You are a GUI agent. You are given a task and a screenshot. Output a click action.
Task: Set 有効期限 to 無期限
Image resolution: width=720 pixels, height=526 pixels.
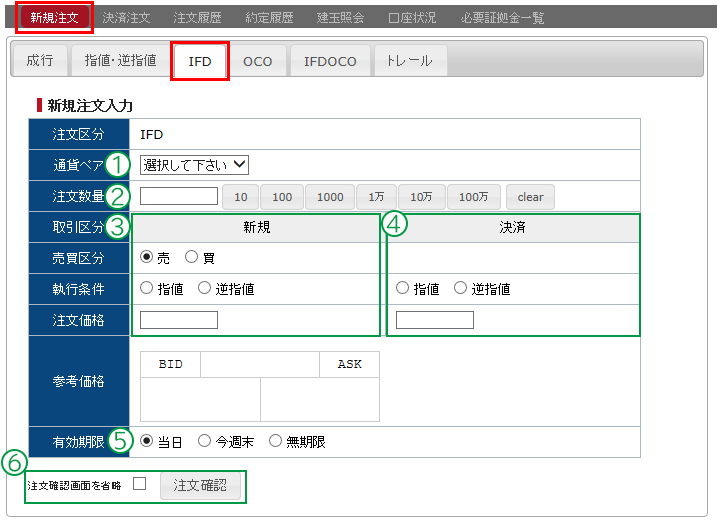tap(275, 441)
